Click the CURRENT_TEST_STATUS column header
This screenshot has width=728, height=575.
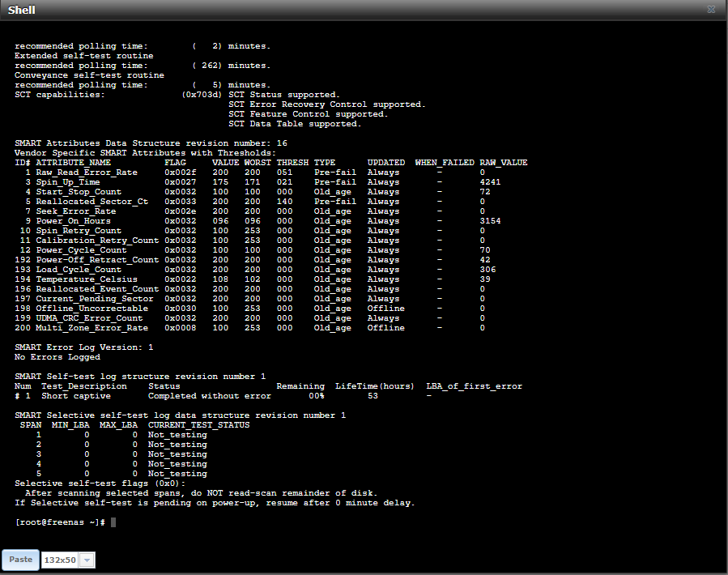coord(198,425)
